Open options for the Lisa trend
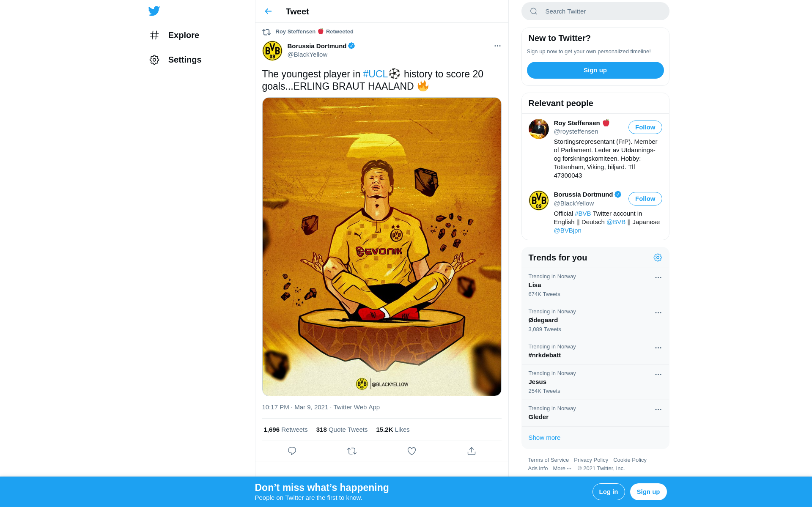Screen dimensions: 812x507 (x=658, y=278)
